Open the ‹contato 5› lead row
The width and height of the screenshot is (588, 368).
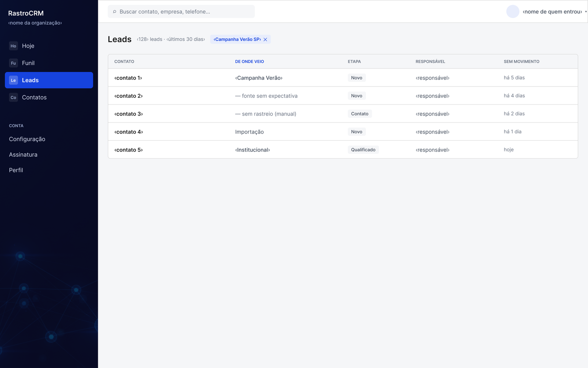click(x=343, y=150)
